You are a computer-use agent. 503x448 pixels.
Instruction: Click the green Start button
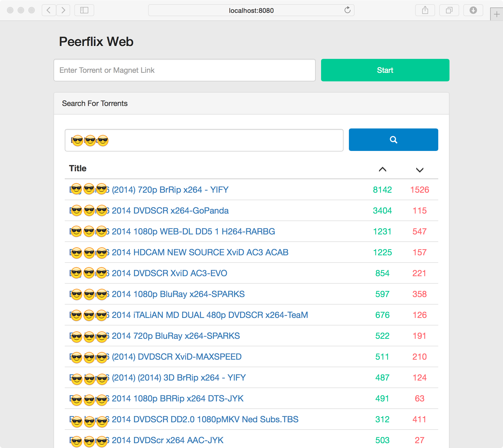pyautogui.click(x=385, y=70)
